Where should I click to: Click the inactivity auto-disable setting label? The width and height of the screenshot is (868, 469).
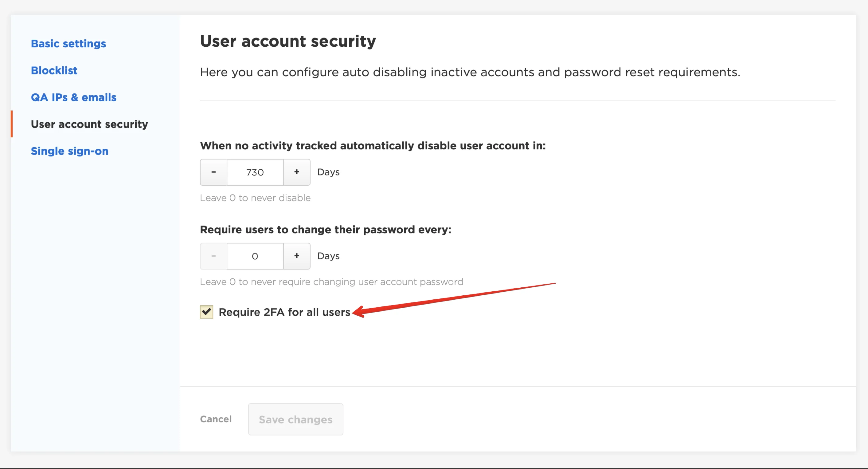[x=373, y=146]
